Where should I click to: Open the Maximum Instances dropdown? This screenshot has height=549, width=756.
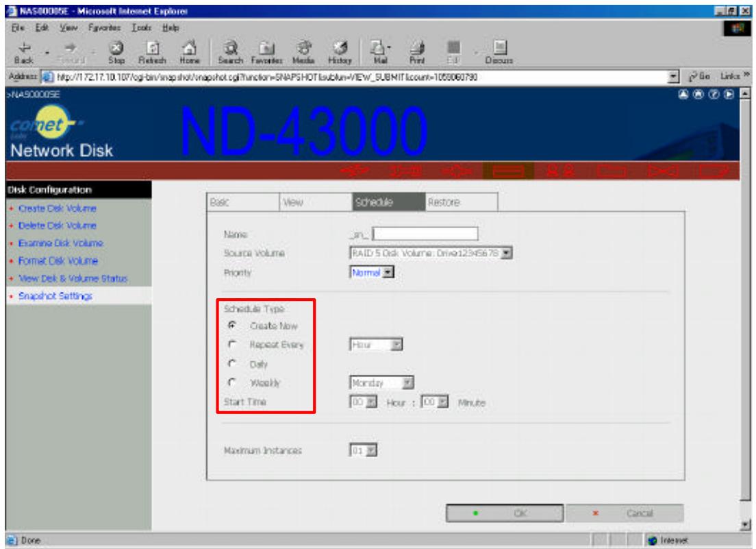[x=363, y=450]
